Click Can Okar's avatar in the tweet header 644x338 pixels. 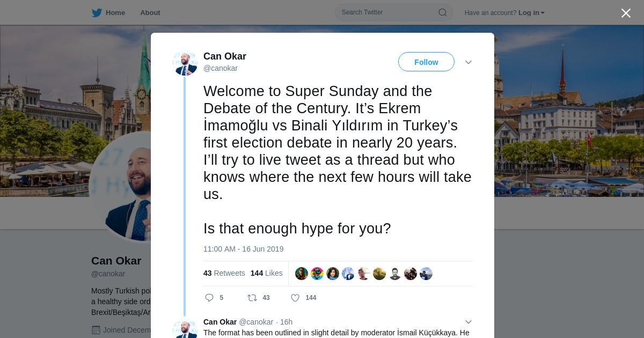click(185, 63)
